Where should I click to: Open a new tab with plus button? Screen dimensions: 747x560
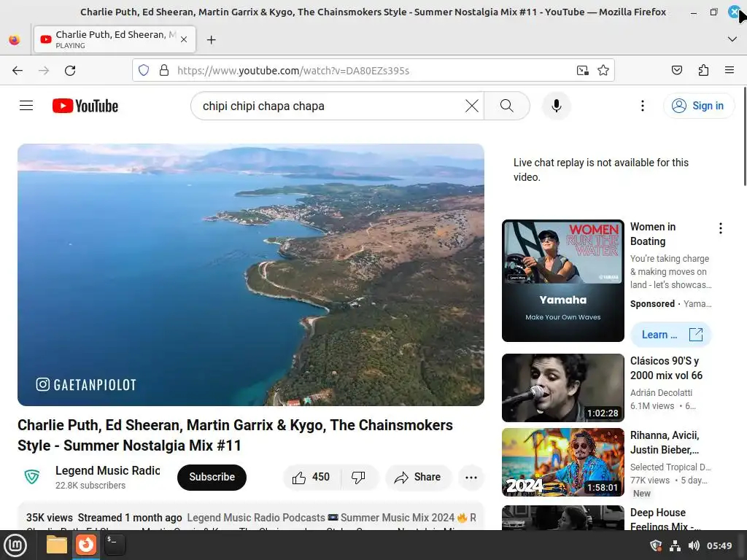click(212, 40)
